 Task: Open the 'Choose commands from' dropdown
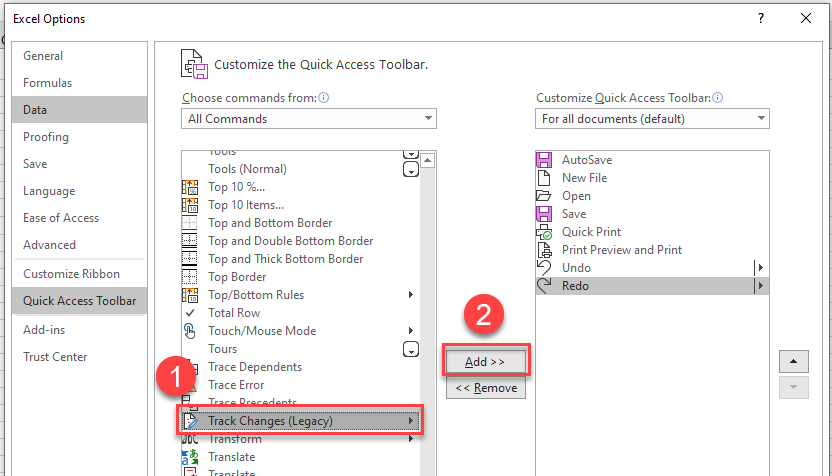coord(310,119)
